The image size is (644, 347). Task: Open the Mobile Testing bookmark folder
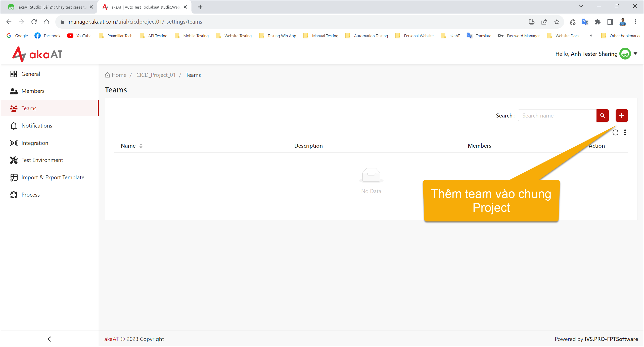point(192,36)
